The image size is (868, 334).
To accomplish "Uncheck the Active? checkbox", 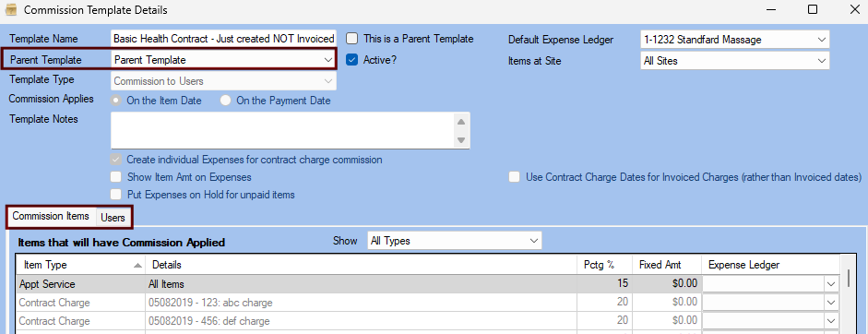I will pos(351,59).
